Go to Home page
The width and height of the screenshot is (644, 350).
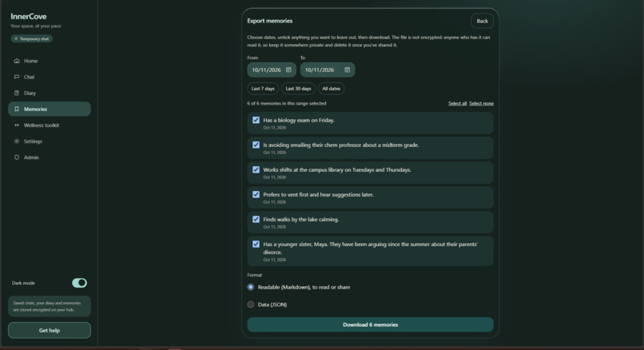point(50,61)
